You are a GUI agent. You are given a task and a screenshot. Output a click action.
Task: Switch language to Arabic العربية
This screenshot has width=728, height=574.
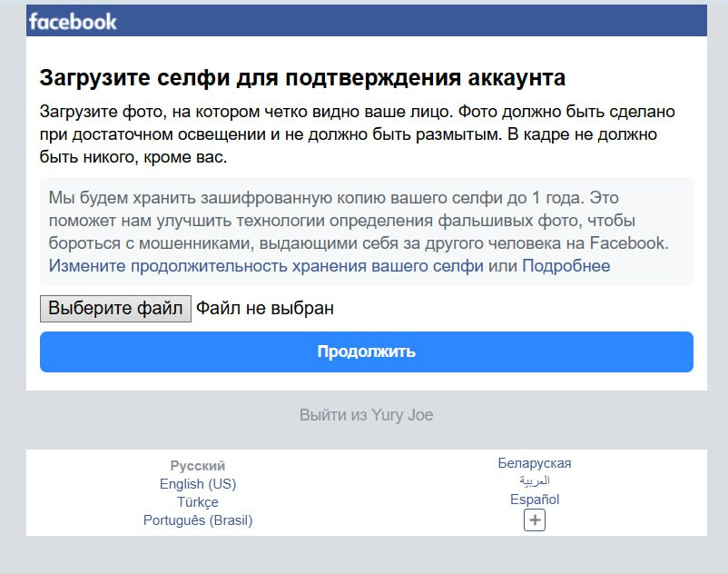coord(535,480)
